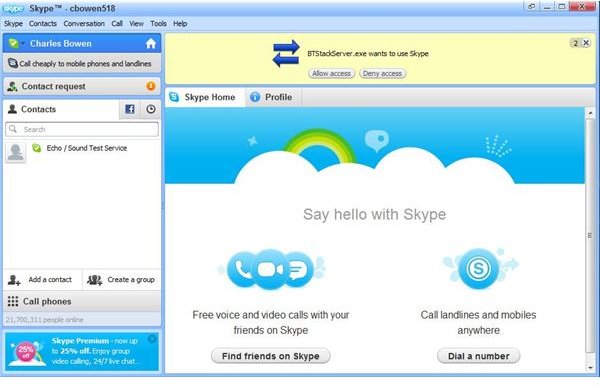600x386 pixels.
Task: Open the Conversation menu
Action: (84, 24)
